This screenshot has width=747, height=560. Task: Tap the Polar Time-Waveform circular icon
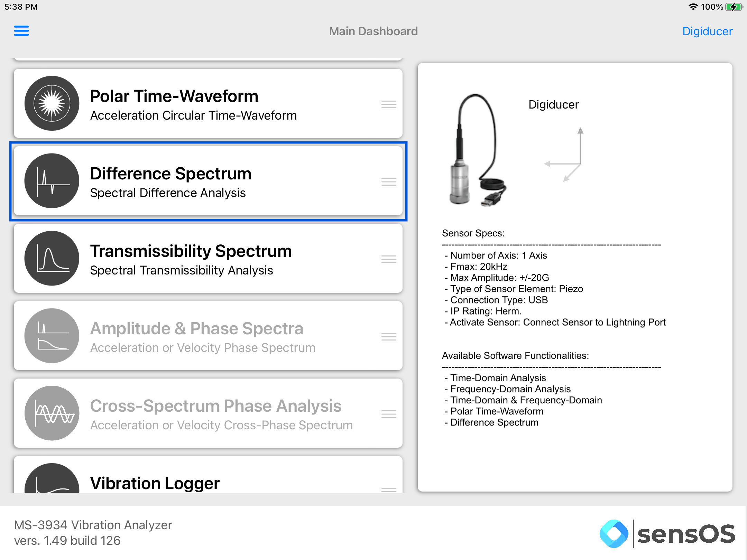(52, 103)
